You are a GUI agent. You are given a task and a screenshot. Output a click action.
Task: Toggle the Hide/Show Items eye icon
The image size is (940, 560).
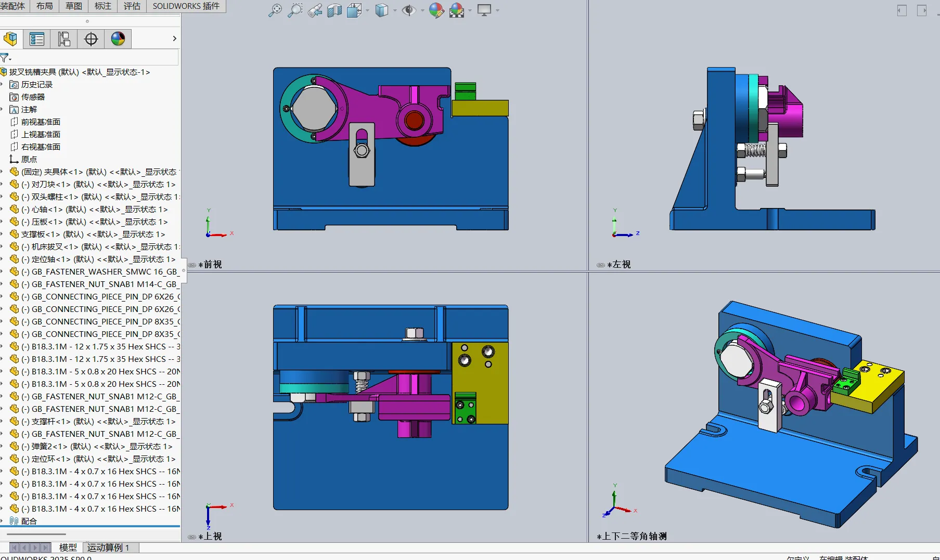point(409,10)
